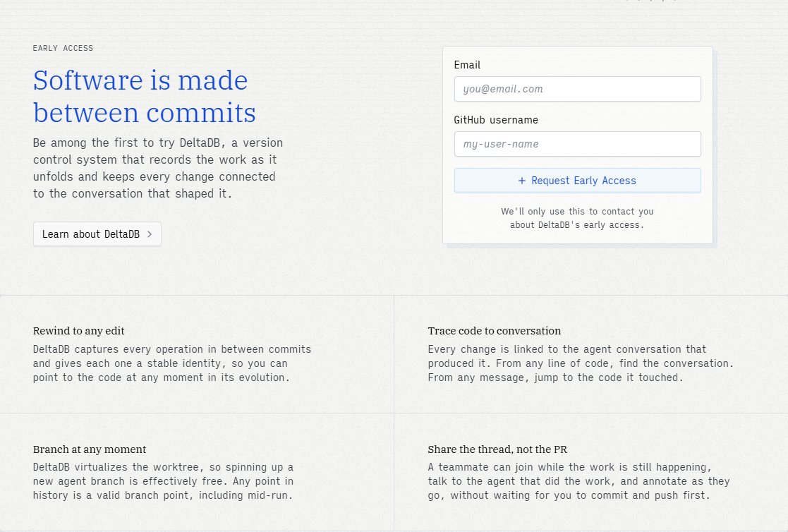788x532 pixels.
Task: Click the Share the thread, not the PR heading
Action: (x=497, y=449)
